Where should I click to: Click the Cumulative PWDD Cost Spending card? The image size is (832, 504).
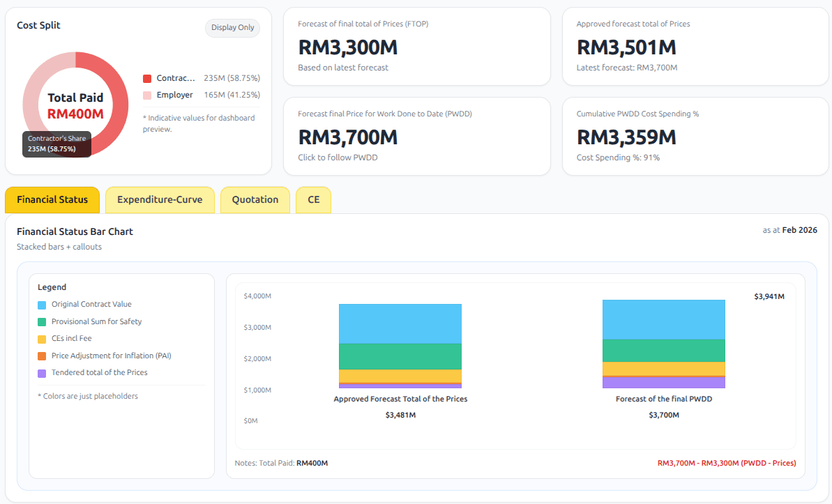[x=695, y=137]
